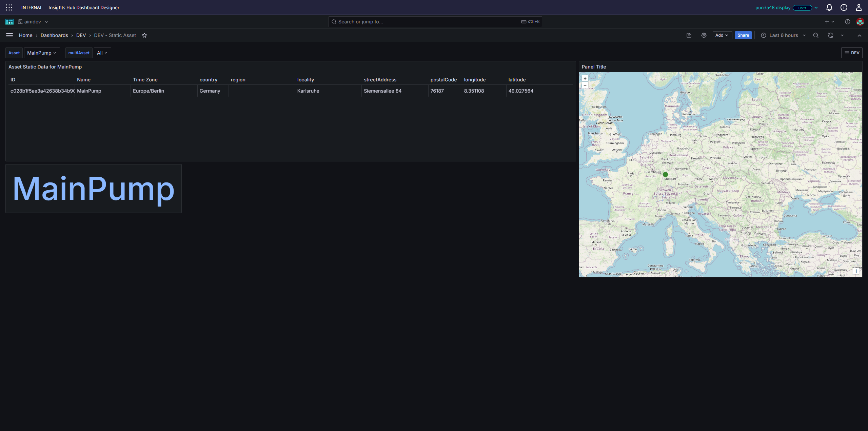This screenshot has height=431, width=868.
Task: Click the Asset variable label
Action: pyautogui.click(x=14, y=53)
